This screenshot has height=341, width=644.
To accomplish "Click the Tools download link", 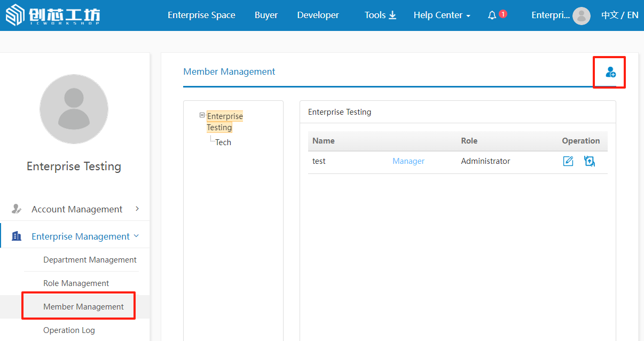I will pos(380,15).
